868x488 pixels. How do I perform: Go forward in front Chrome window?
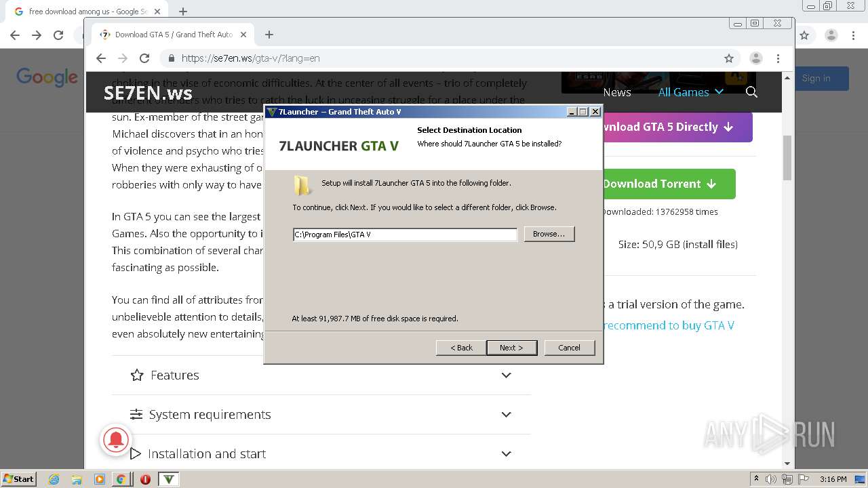point(123,58)
